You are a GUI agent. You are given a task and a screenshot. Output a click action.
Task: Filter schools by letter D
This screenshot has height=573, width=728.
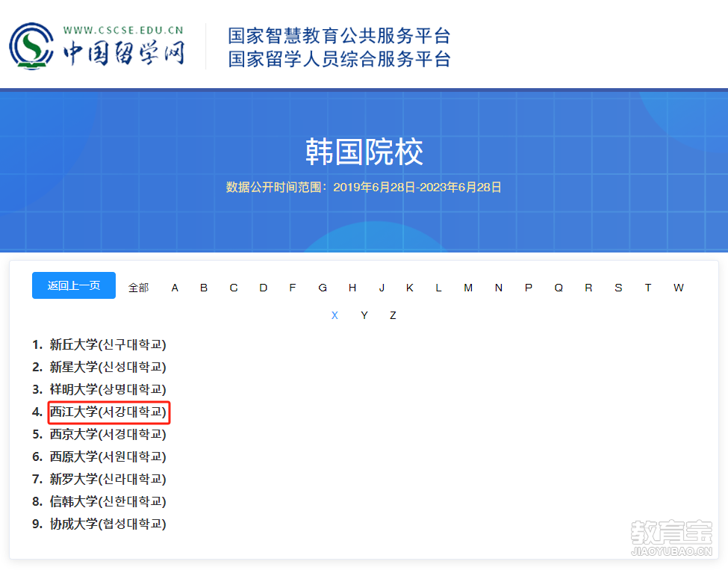tap(264, 288)
